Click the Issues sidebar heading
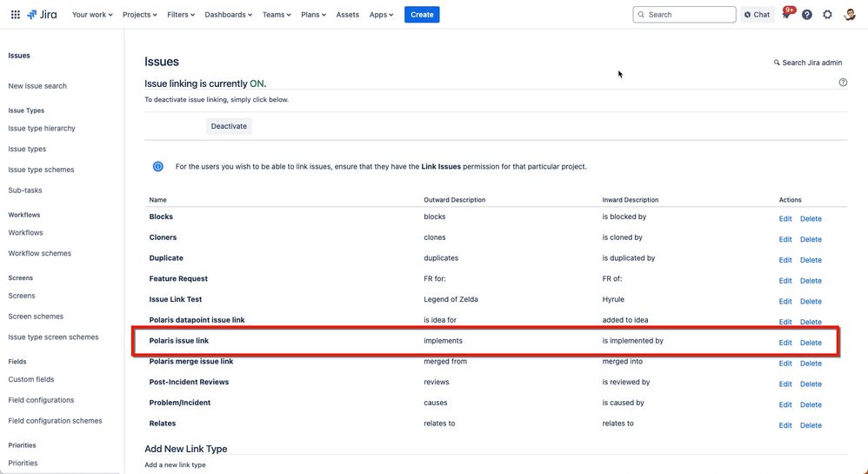The width and height of the screenshot is (868, 474). point(19,56)
